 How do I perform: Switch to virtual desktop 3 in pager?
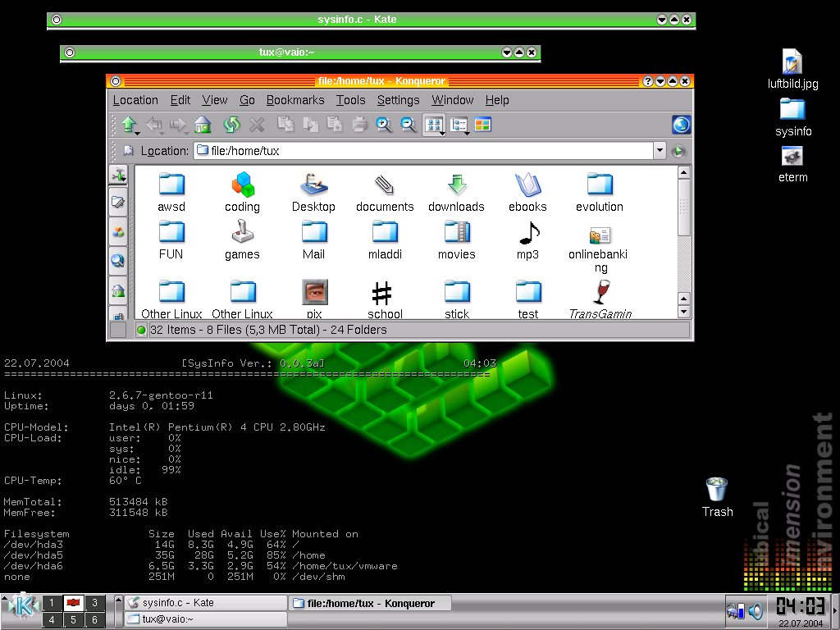click(94, 603)
